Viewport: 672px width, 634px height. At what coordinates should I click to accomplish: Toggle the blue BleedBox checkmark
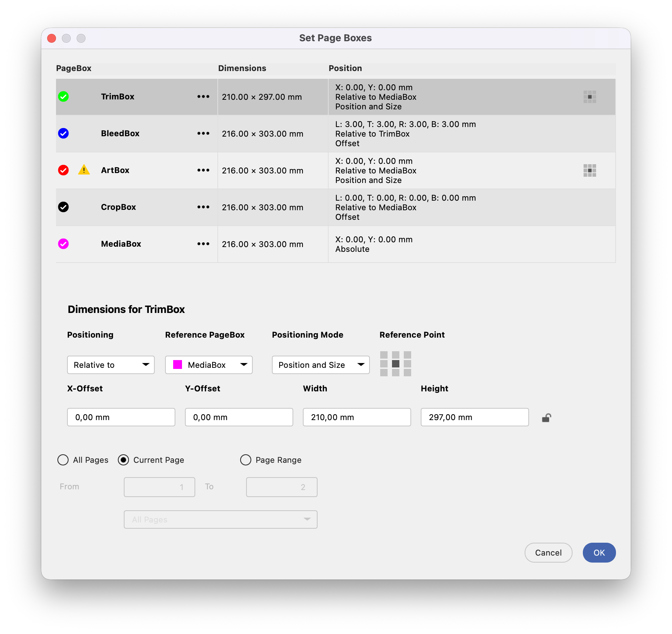tap(63, 133)
